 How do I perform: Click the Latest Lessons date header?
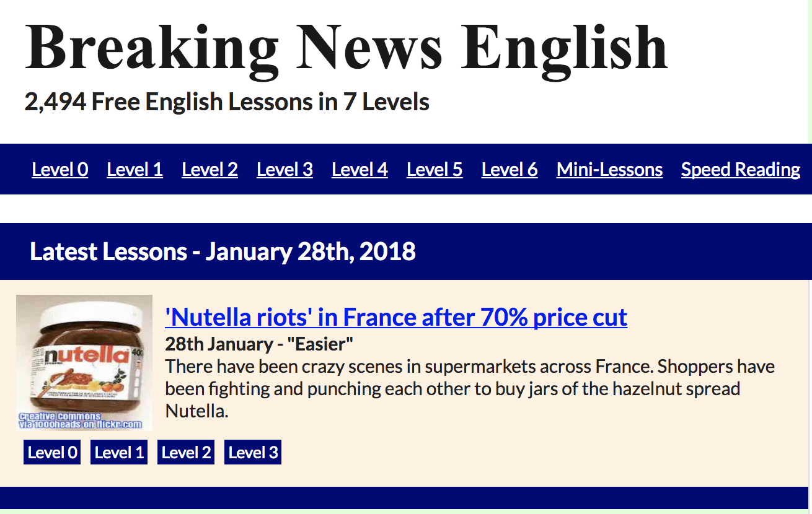223,251
